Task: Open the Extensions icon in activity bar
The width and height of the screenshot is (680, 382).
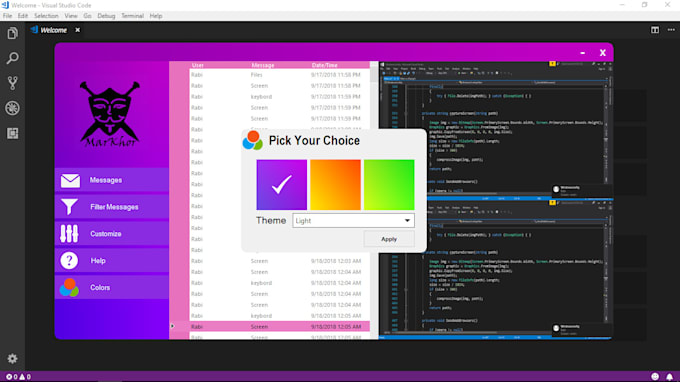Action: [13, 133]
